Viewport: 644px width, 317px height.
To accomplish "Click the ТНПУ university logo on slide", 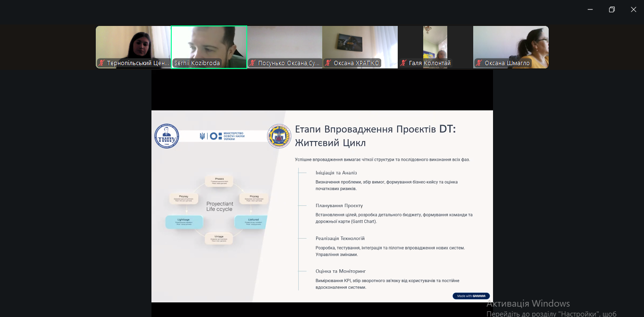I will point(167,136).
